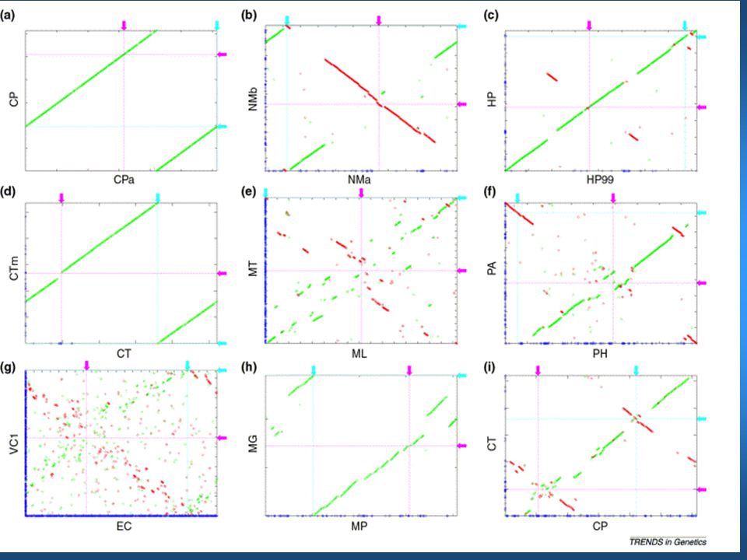Click the CP y-axis label in panel (a)
Screen dimensions: 747x560
click(x=14, y=100)
